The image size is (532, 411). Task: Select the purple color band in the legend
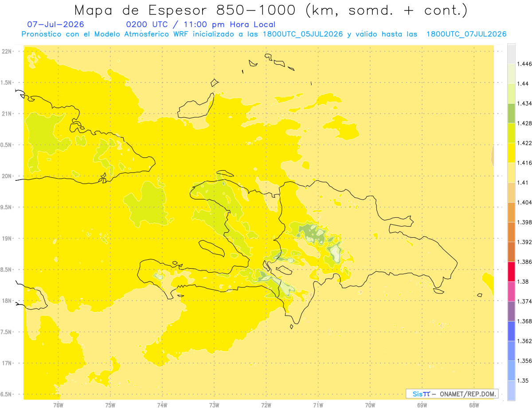pyautogui.click(x=511, y=311)
